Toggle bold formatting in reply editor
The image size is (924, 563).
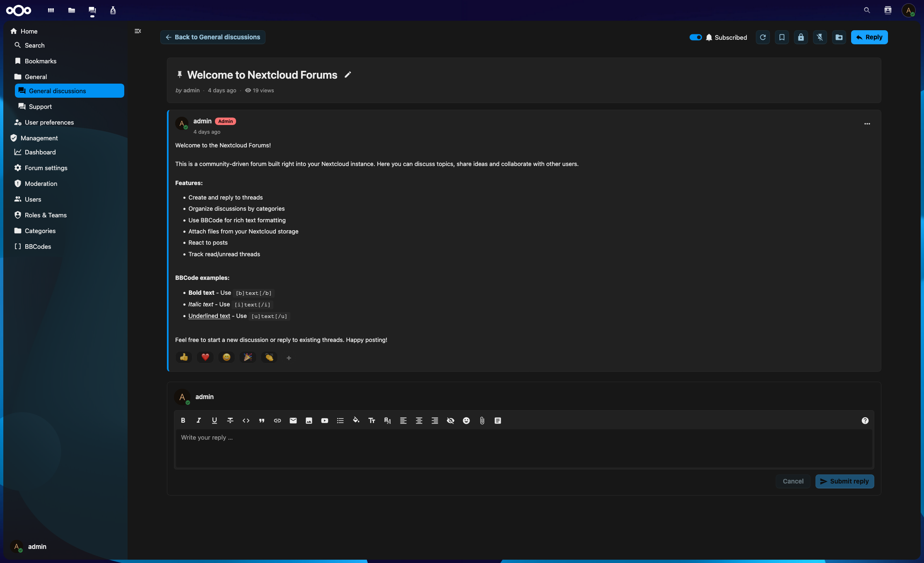coord(183,421)
